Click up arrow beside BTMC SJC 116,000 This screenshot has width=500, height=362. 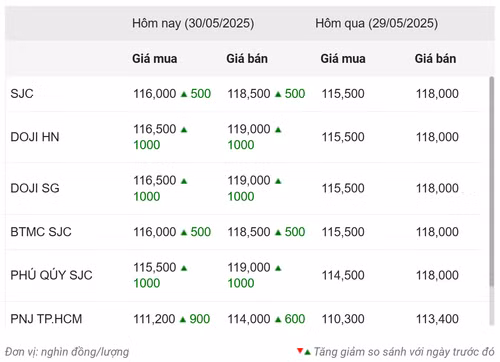click(184, 232)
